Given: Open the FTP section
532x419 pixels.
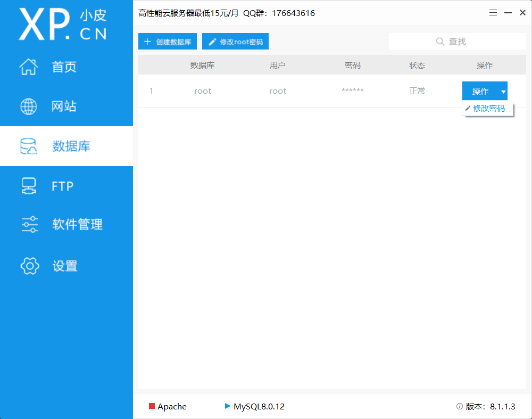Looking at the screenshot, I should coord(66,186).
